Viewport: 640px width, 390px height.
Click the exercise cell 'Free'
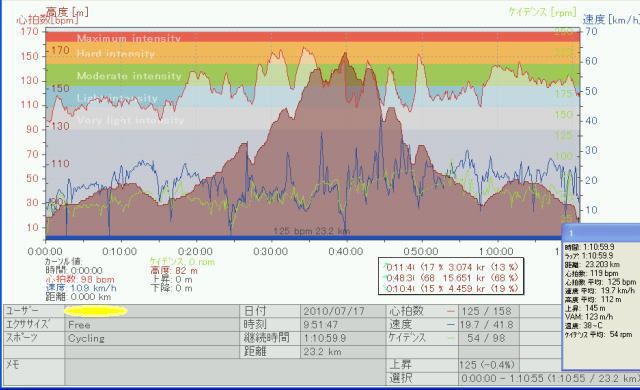152,325
